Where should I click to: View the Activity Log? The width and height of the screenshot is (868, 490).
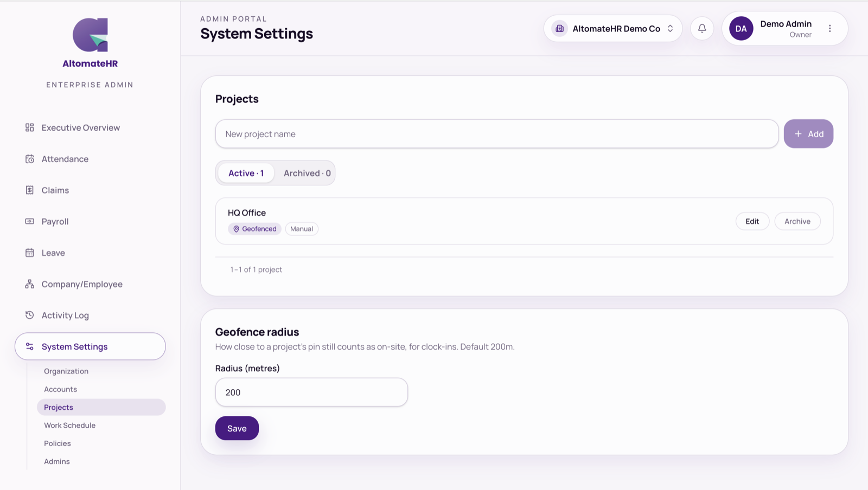pos(65,315)
